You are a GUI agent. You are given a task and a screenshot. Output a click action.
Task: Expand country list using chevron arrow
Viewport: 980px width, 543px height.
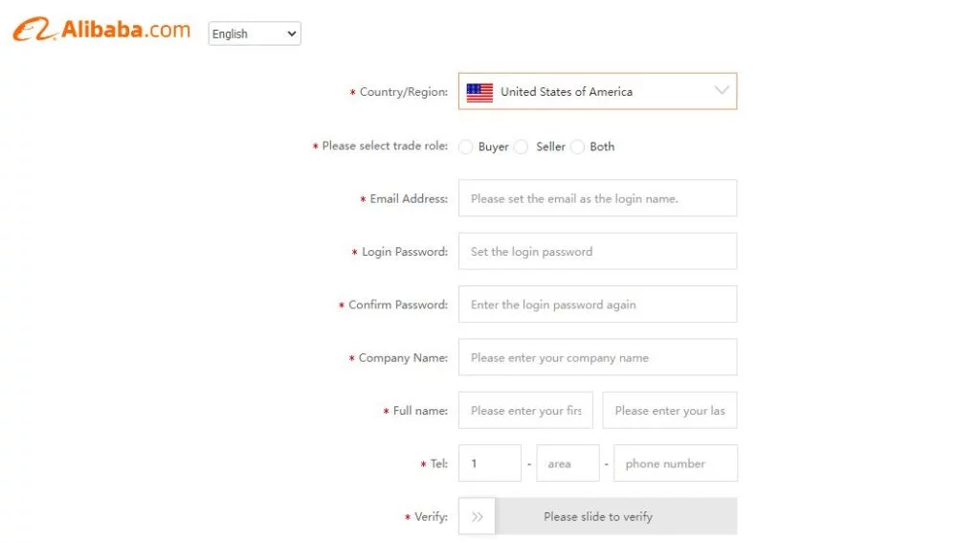click(x=722, y=91)
